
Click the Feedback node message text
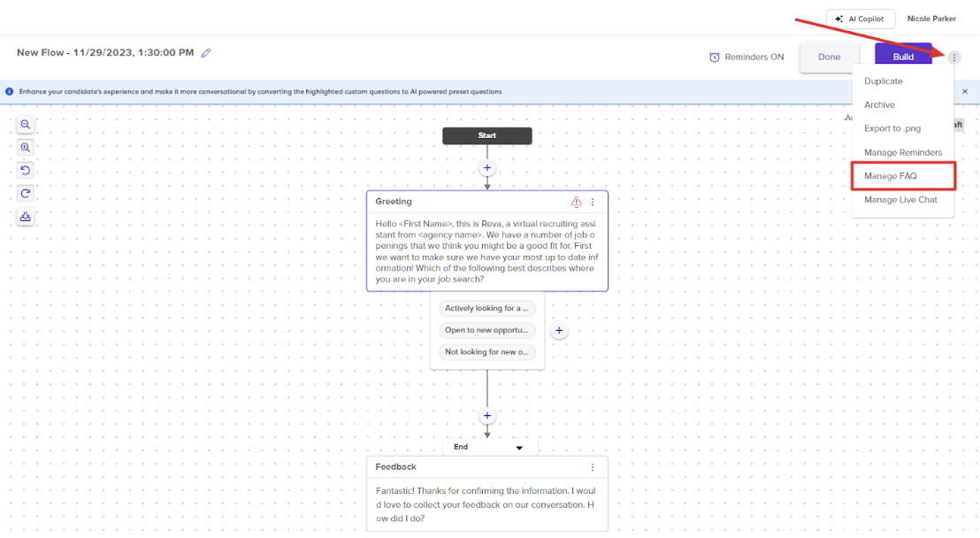pyautogui.click(x=486, y=505)
